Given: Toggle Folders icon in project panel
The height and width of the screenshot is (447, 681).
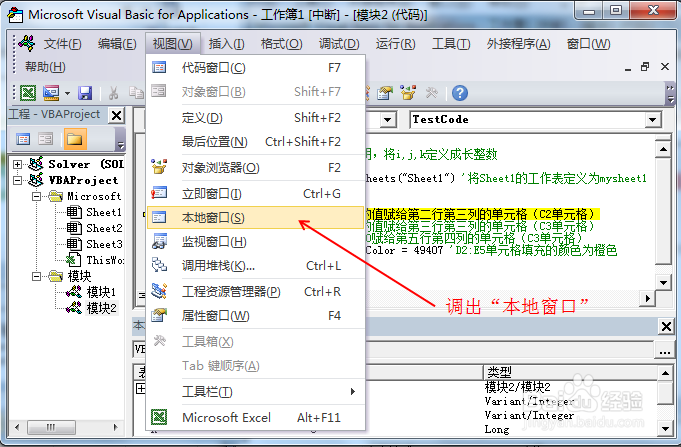Looking at the screenshot, I should (75, 139).
